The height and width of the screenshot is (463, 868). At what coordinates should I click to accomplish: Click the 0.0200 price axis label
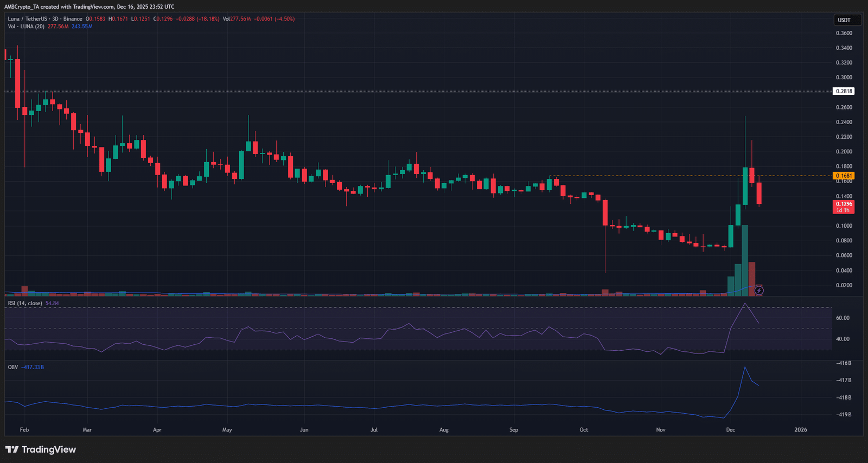click(844, 285)
